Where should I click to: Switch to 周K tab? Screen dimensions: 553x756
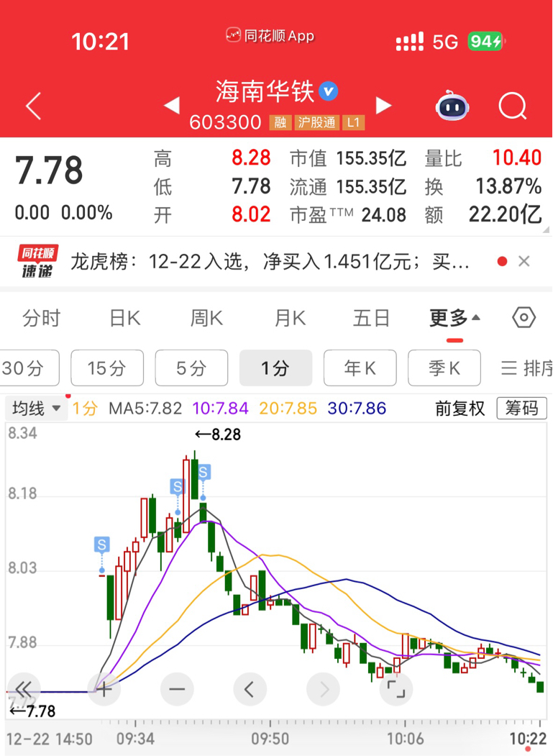click(207, 318)
